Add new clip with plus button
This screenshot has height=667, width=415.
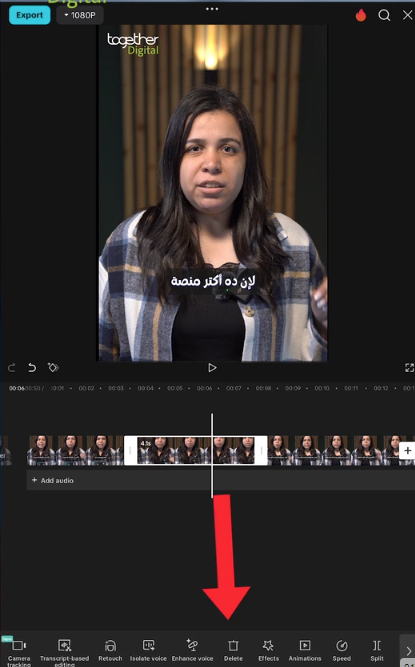(x=407, y=450)
